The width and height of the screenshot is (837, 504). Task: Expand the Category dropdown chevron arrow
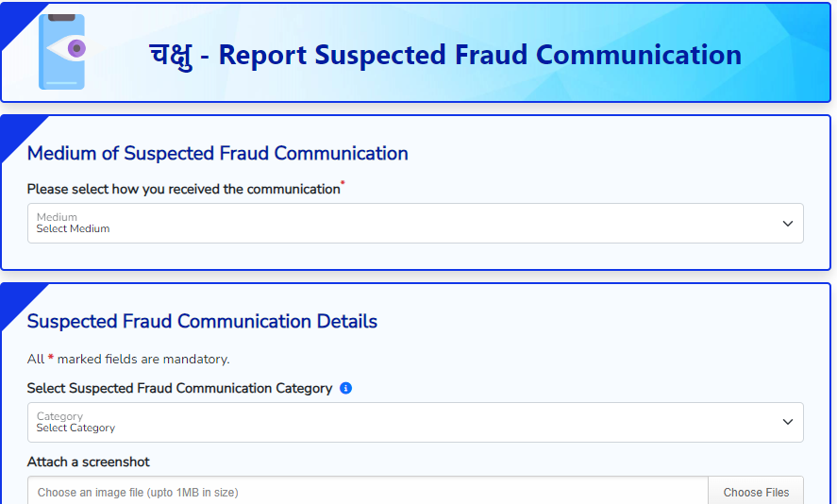coord(787,422)
